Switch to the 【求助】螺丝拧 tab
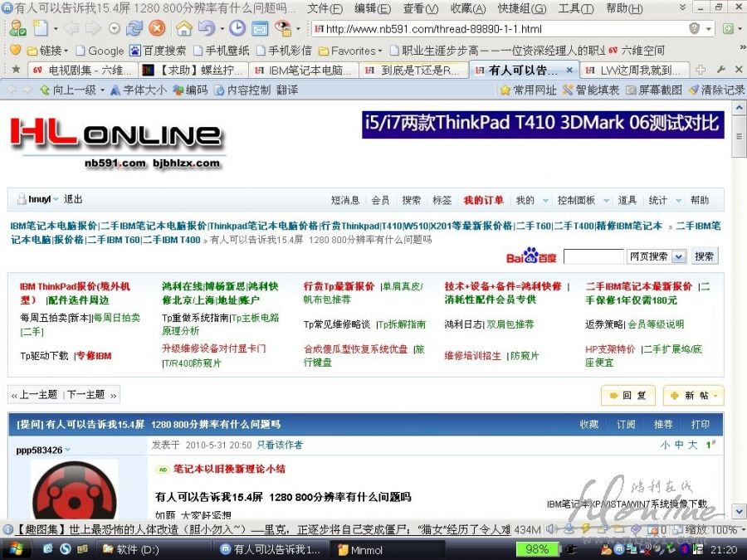Viewport: 747px width, 560px height. tap(194, 70)
